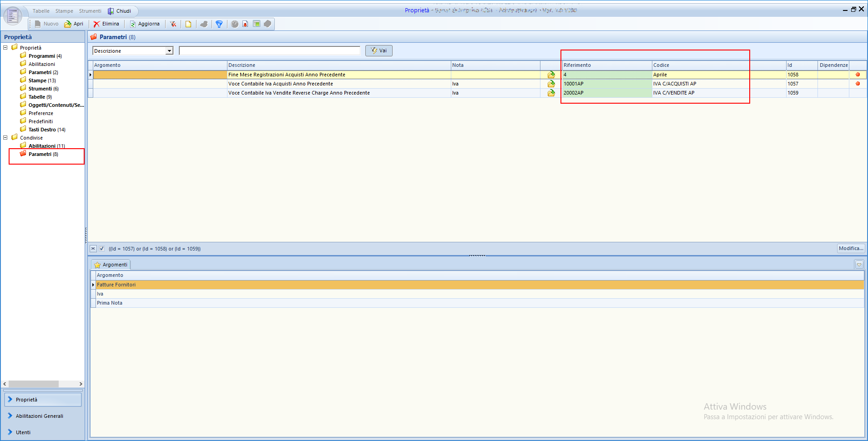868x441 pixels.
Task: Click the Aggiorna refresh icon
Action: pyautogui.click(x=133, y=24)
